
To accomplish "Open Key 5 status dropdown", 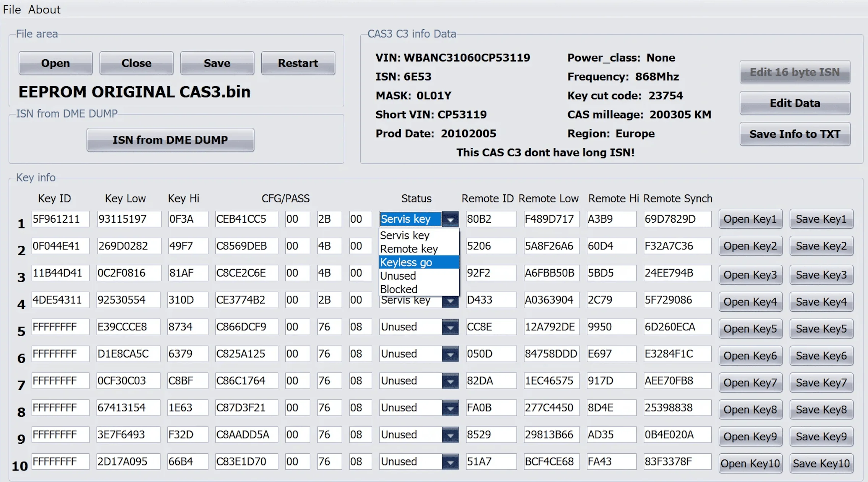I will [x=450, y=327].
